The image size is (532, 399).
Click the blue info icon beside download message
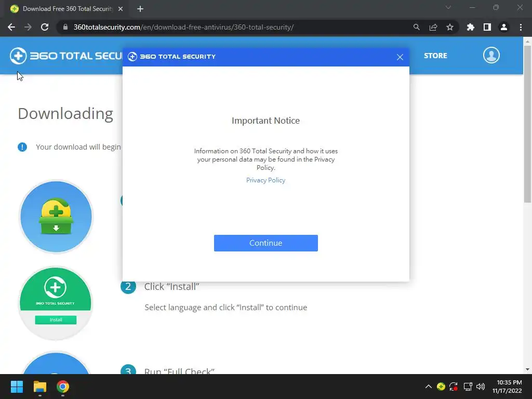(x=22, y=147)
